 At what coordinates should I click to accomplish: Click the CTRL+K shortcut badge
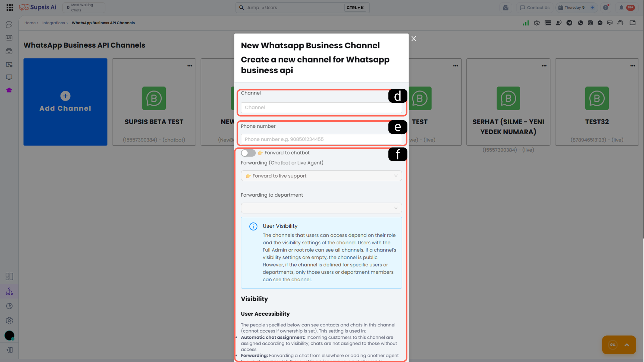pyautogui.click(x=355, y=8)
